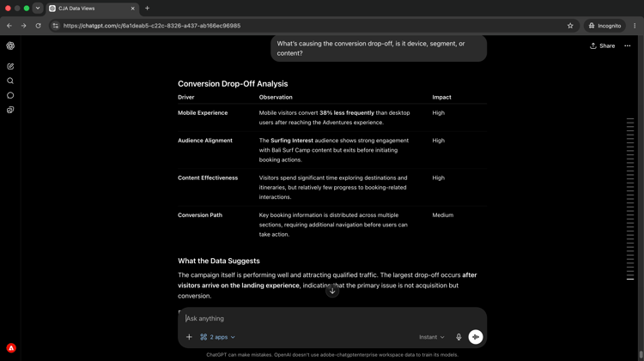Viewport: 644px width, 361px height.
Task: Reload the page
Action: click(x=38, y=26)
